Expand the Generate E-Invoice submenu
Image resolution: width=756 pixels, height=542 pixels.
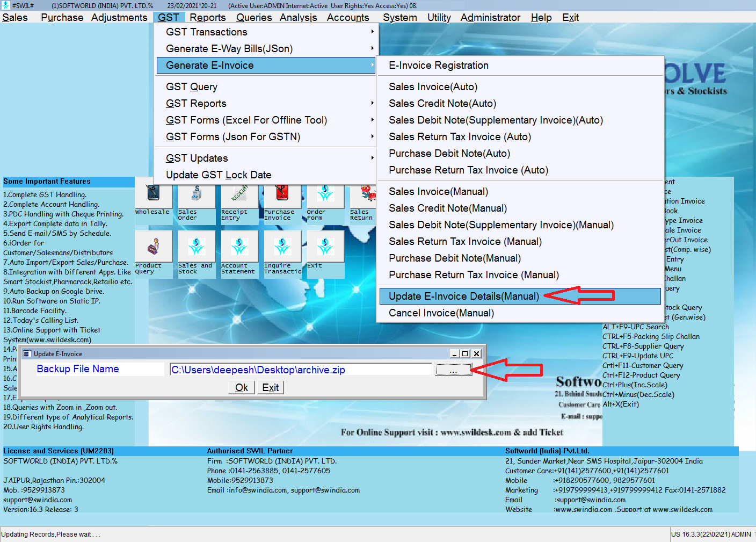coord(266,66)
